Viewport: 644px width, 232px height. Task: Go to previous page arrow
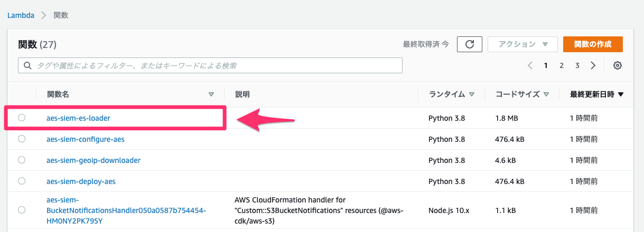pos(530,66)
